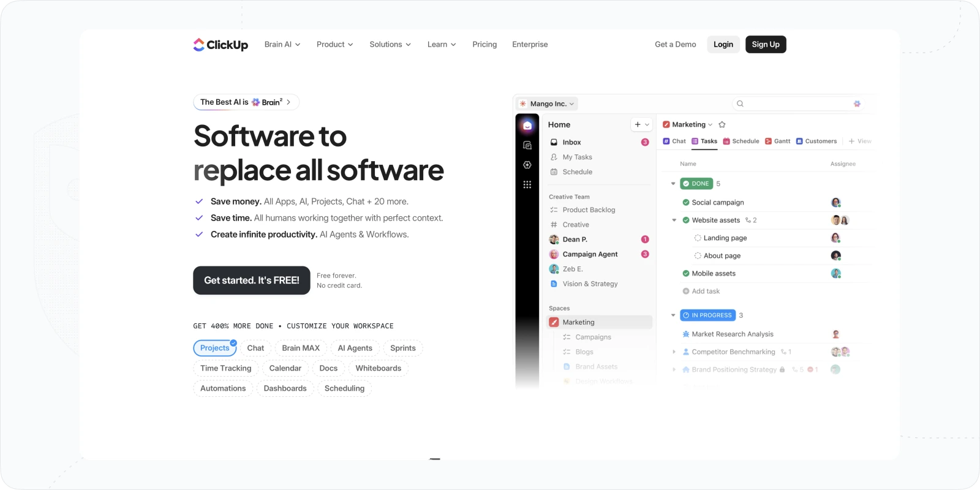Click the Sign Up button
Image resolution: width=980 pixels, height=490 pixels.
766,45
